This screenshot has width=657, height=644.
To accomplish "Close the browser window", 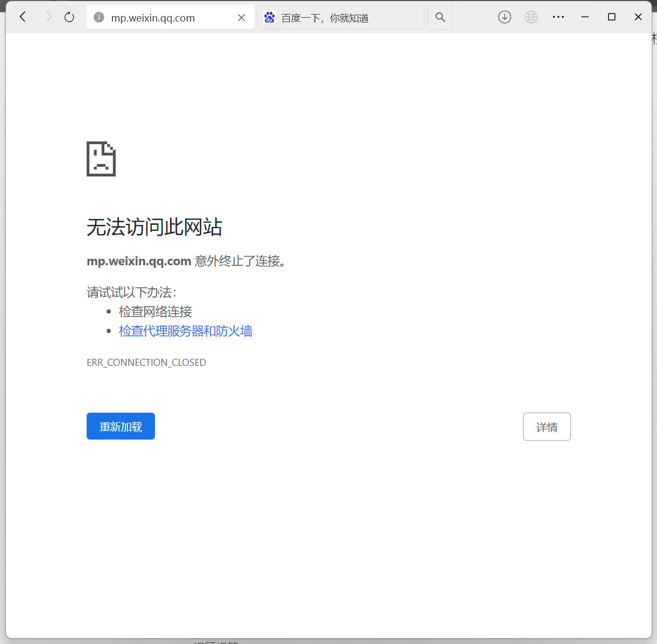I will (x=638, y=17).
